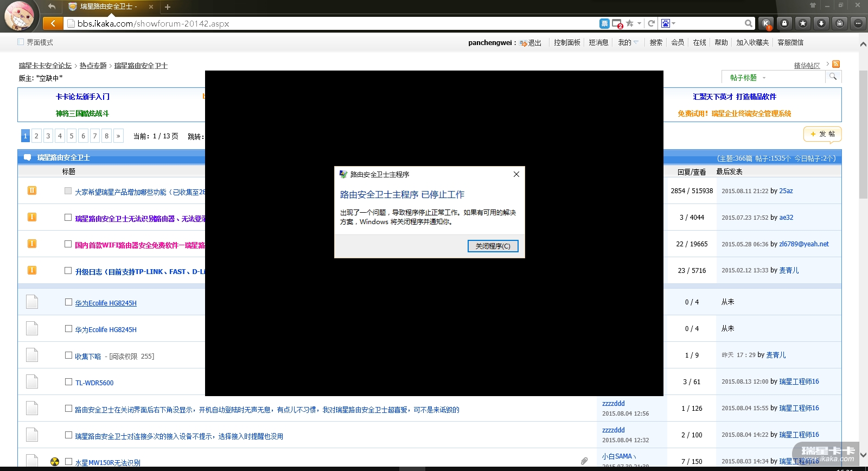Open the downloads toolbar button

pos(821,23)
